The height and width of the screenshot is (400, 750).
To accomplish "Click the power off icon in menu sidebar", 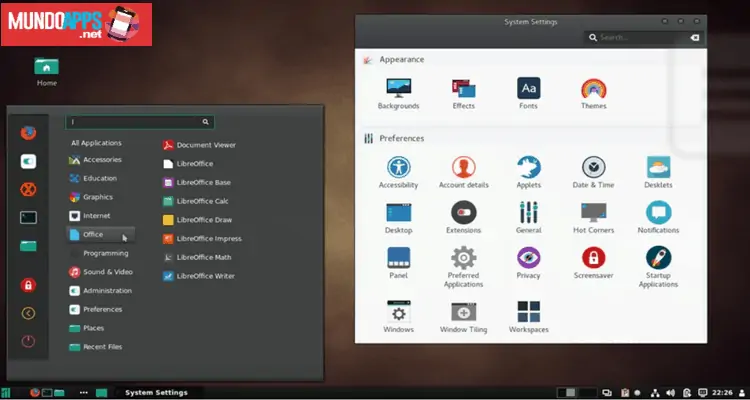I will (28, 342).
